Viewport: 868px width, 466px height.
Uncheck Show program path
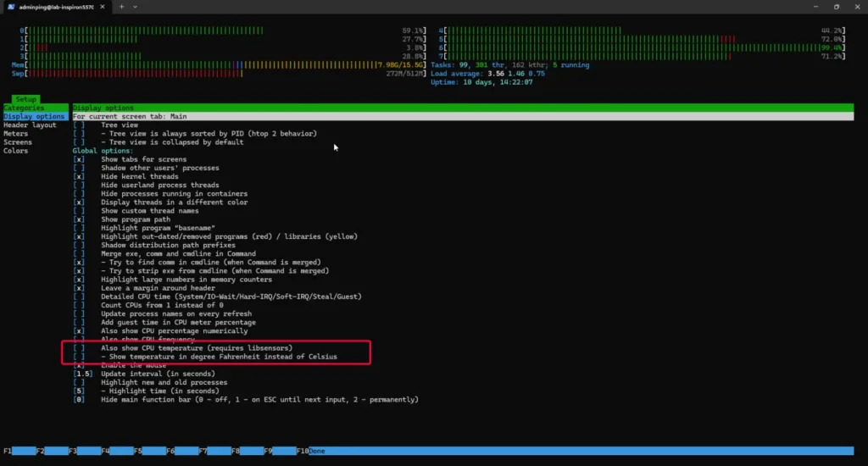tap(79, 219)
